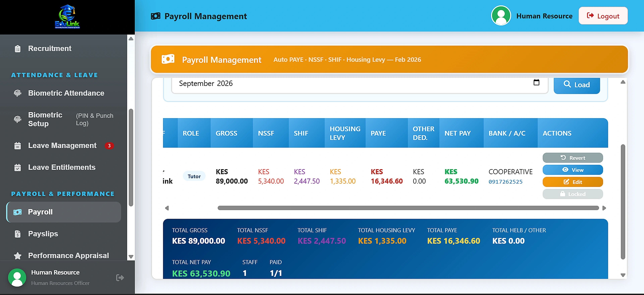Click the Recruitment clipboard icon
The height and width of the screenshot is (295, 644).
click(x=17, y=49)
